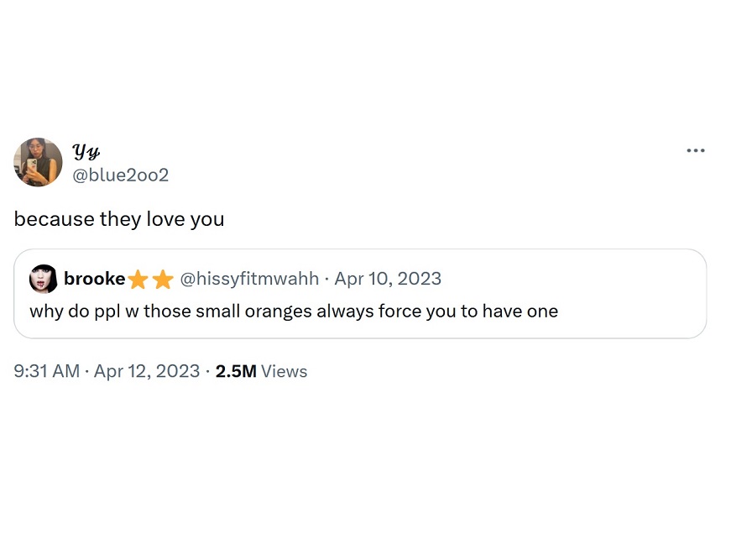The image size is (731, 560).
Task: Click the text 'because they love you'
Action: 119,219
